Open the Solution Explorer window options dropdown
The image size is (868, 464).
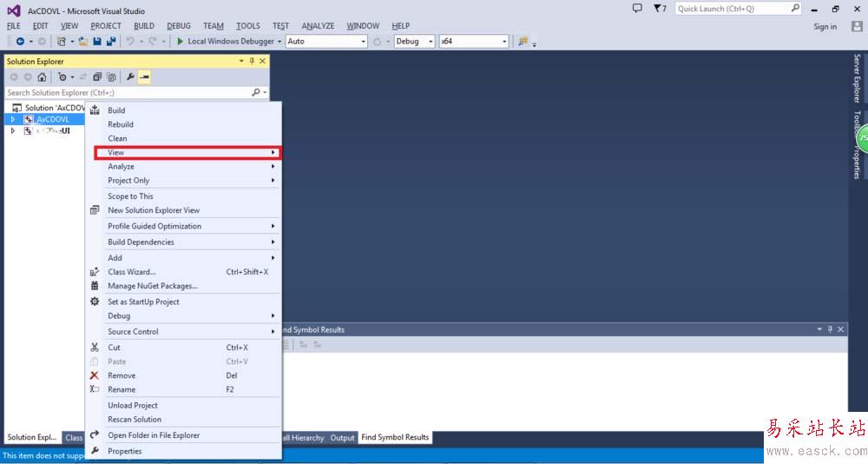pyautogui.click(x=241, y=61)
